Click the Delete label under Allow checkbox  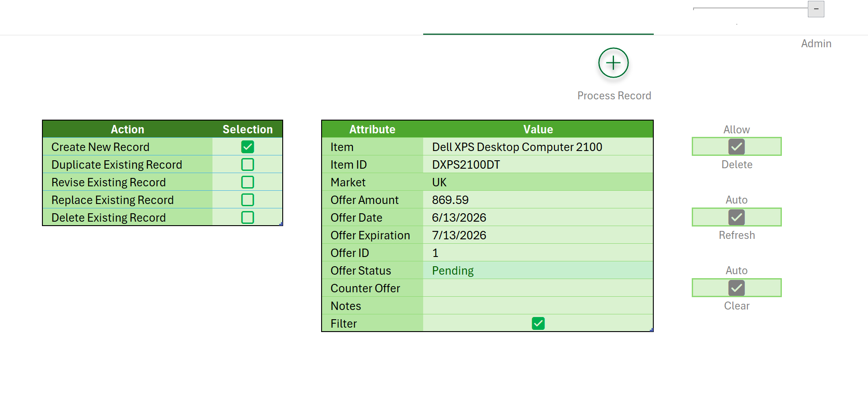pyautogui.click(x=737, y=165)
